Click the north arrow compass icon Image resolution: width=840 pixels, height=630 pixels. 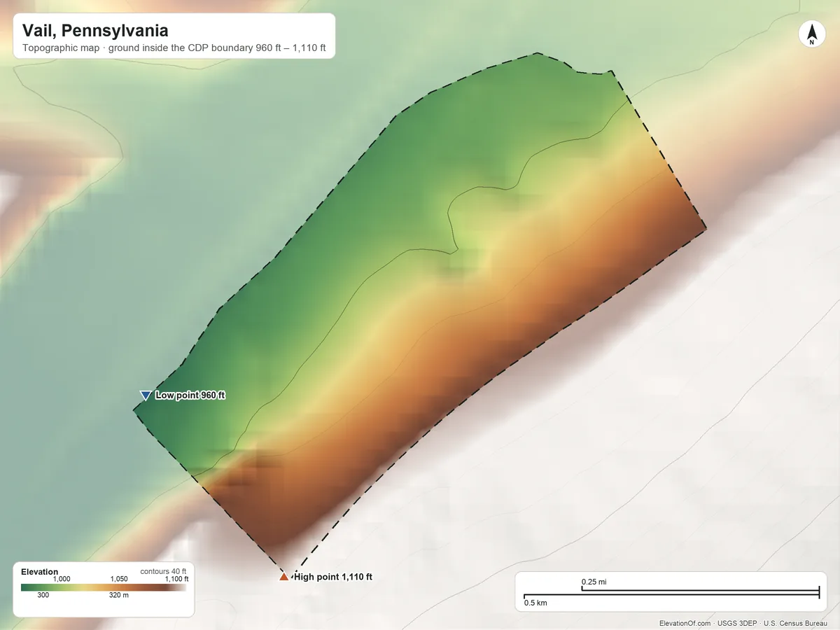811,34
